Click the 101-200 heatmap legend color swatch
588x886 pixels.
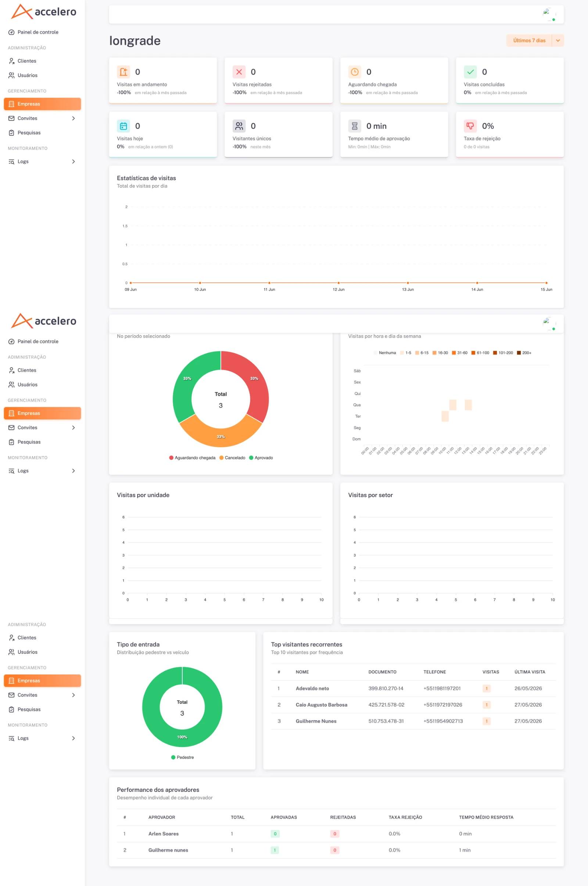tap(495, 353)
